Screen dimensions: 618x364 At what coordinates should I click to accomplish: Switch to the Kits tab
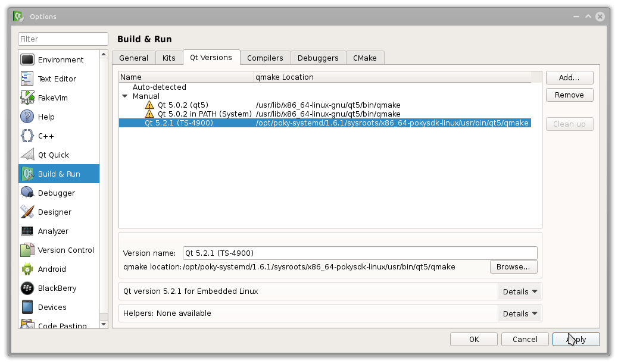168,58
